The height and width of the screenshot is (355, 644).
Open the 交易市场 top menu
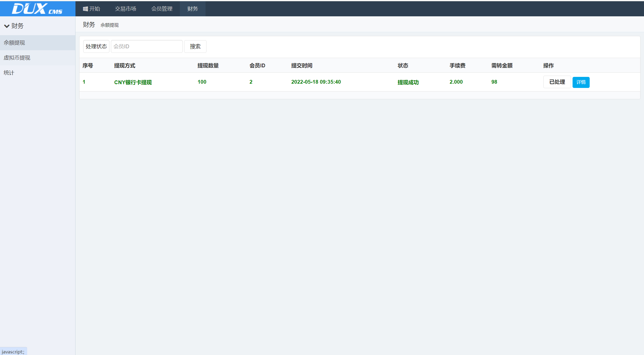click(126, 9)
